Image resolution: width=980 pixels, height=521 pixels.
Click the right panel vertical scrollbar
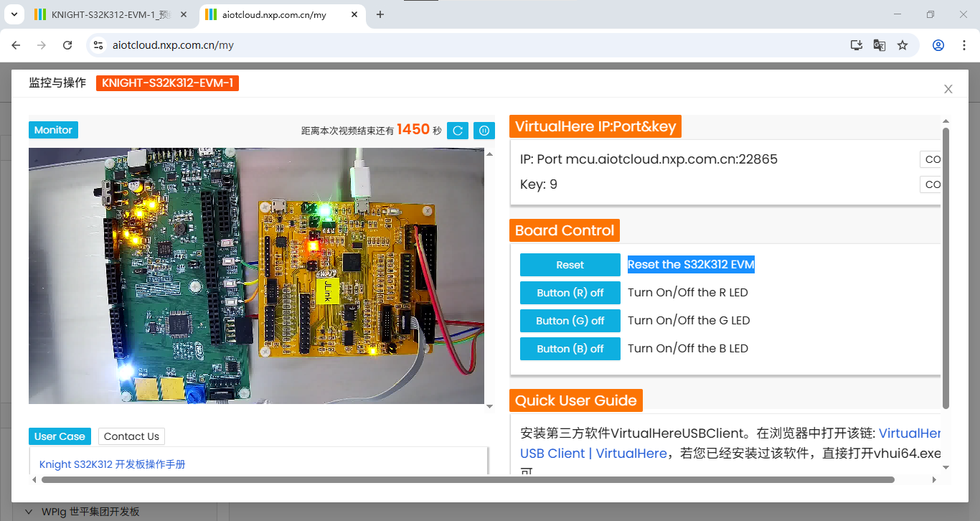(946, 268)
